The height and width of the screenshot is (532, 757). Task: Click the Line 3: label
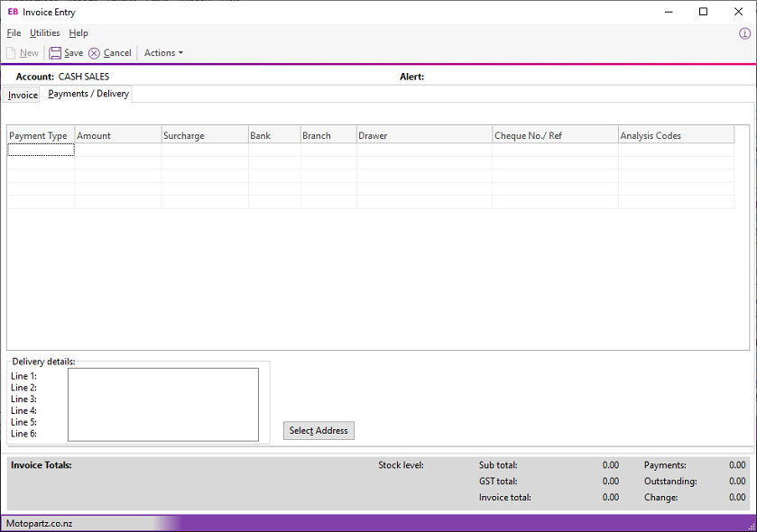click(23, 399)
